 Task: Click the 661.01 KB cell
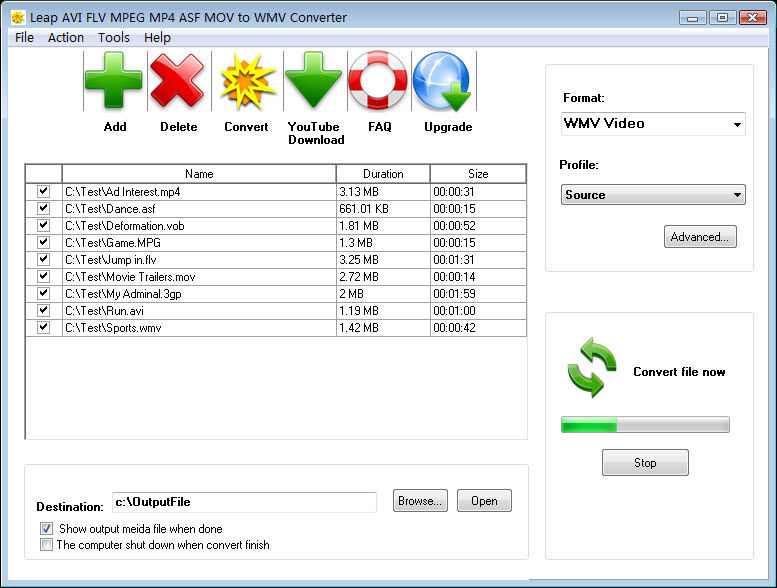[x=383, y=209]
